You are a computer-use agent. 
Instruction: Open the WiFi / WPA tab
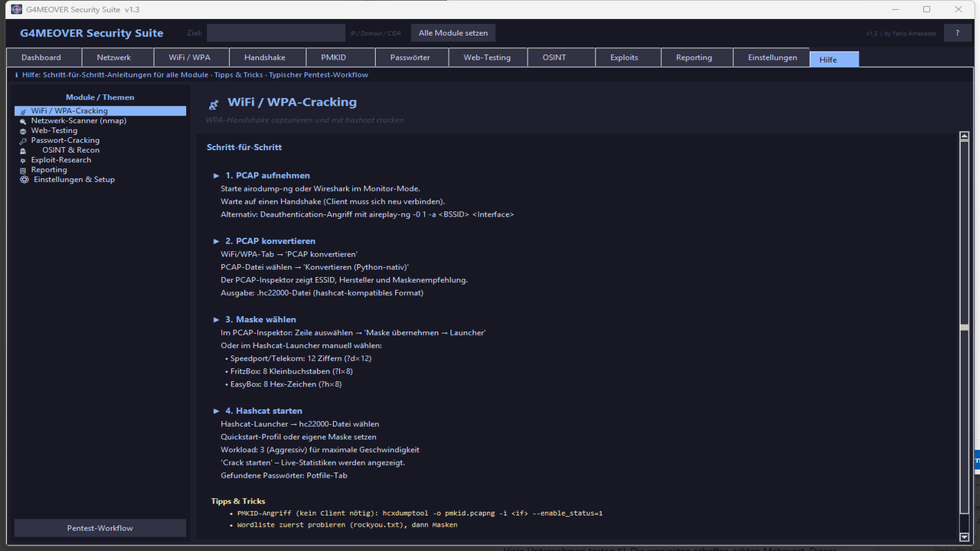(190, 57)
